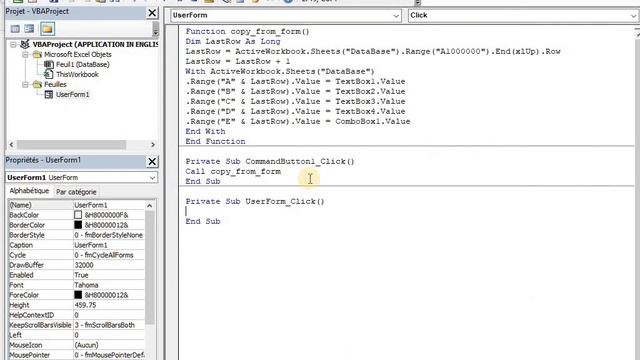Click code line 'Dim LastRow As Long'
The width and height of the screenshot is (640, 360).
[233, 41]
